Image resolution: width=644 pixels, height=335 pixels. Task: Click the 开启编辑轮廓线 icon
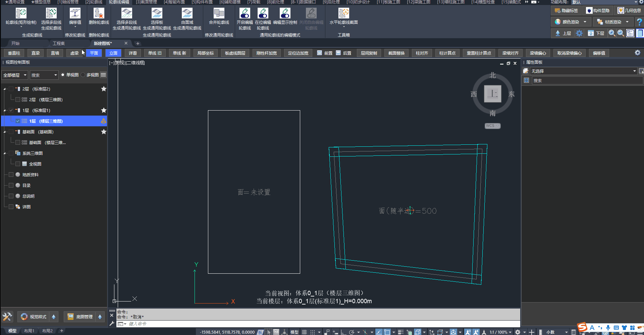(x=245, y=13)
